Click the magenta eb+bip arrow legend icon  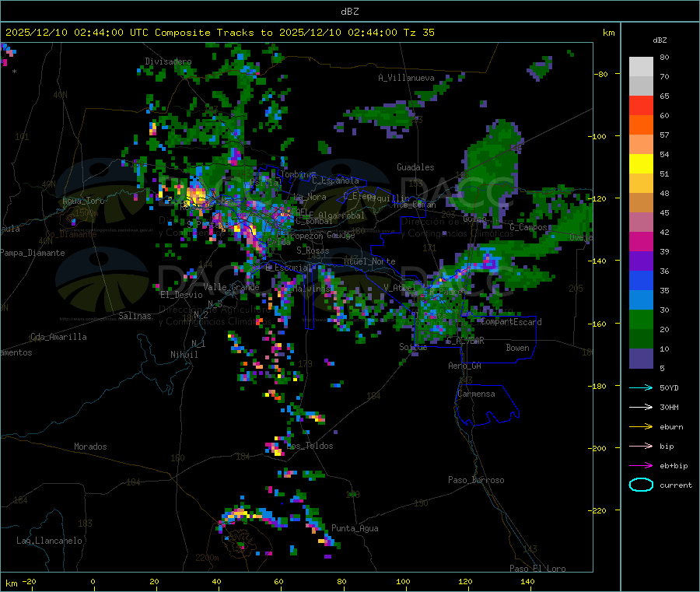click(x=641, y=466)
